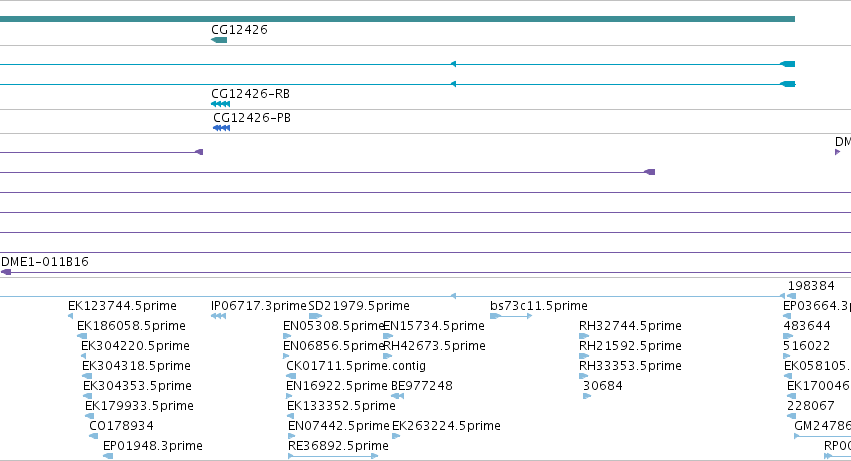The width and height of the screenshot is (851, 461).
Task: Click the bs73c11.5prime label
Action: 538,306
